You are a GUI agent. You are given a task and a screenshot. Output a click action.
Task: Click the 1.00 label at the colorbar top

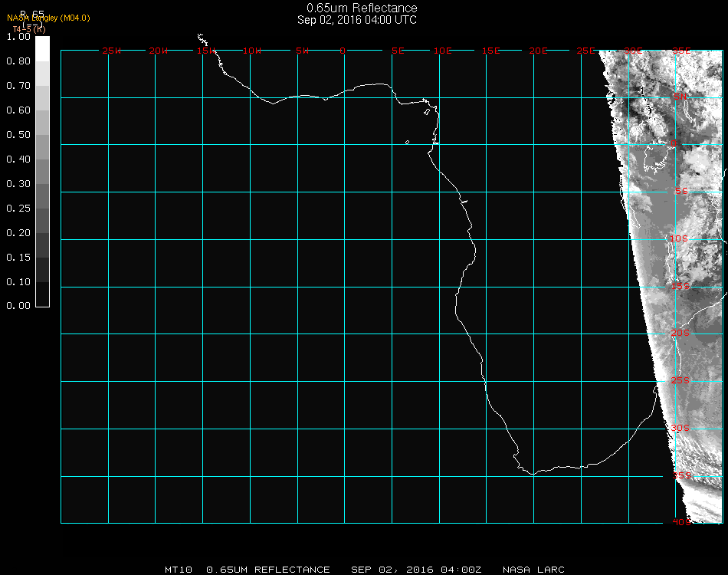coord(18,37)
